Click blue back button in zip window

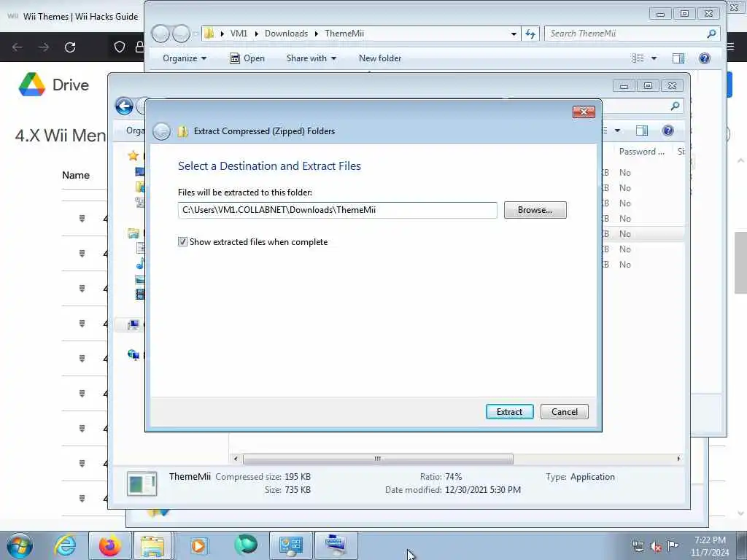click(124, 106)
